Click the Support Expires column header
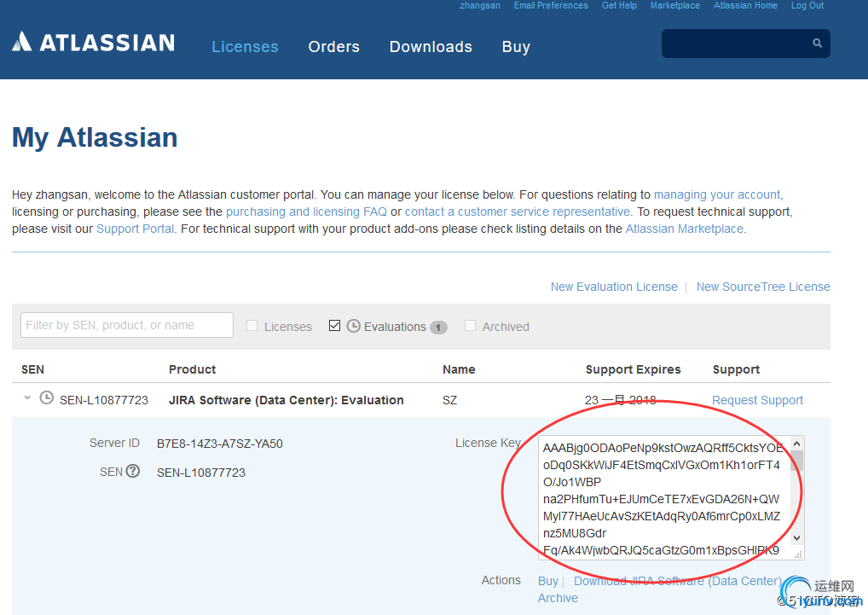This screenshot has width=868, height=615. point(634,370)
